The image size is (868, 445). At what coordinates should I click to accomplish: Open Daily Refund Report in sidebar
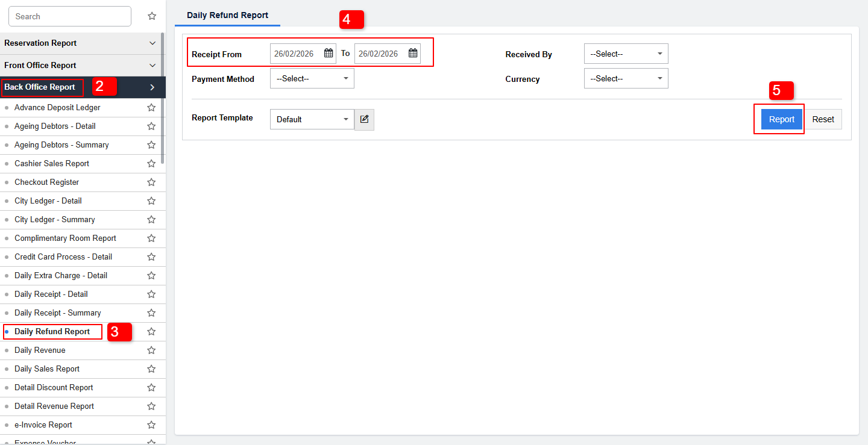[52, 332]
